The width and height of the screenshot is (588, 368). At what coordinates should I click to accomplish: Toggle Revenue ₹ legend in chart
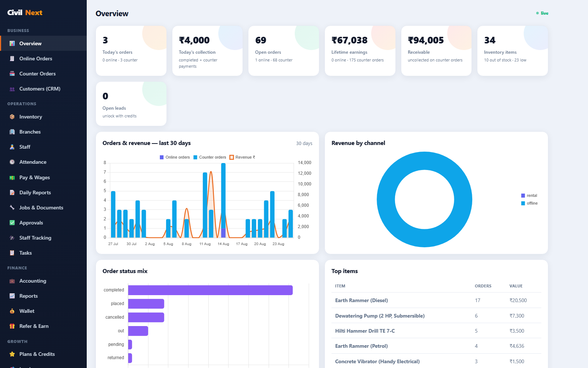coord(242,157)
